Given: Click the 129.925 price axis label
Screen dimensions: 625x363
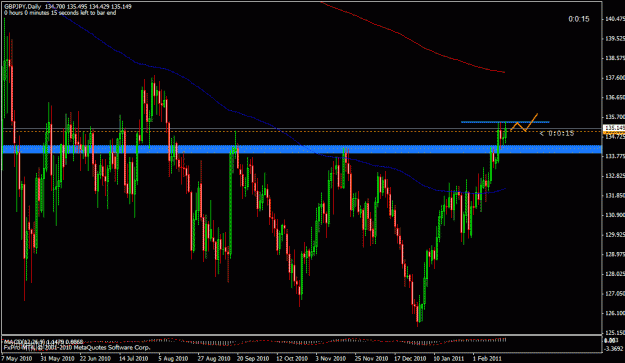Looking at the screenshot, I should 615,235.
